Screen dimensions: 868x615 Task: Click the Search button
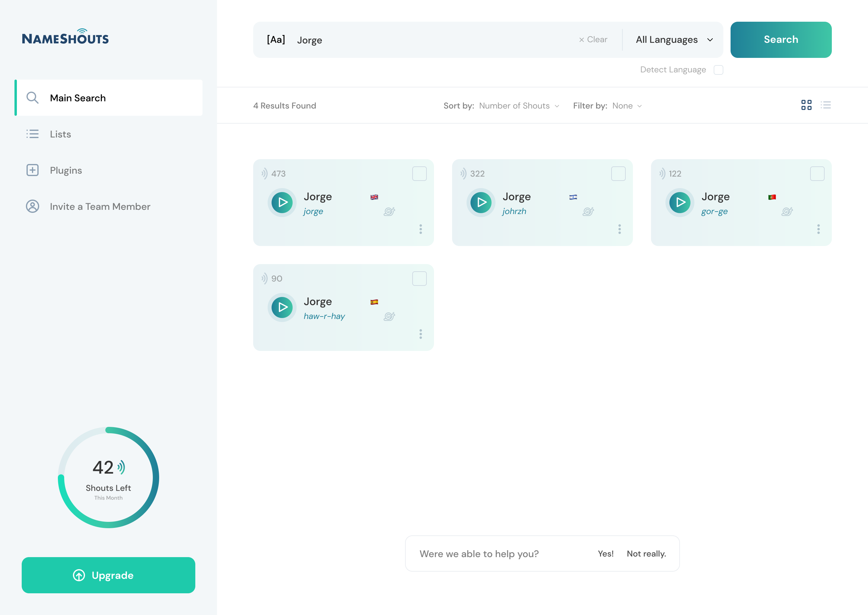tap(781, 39)
